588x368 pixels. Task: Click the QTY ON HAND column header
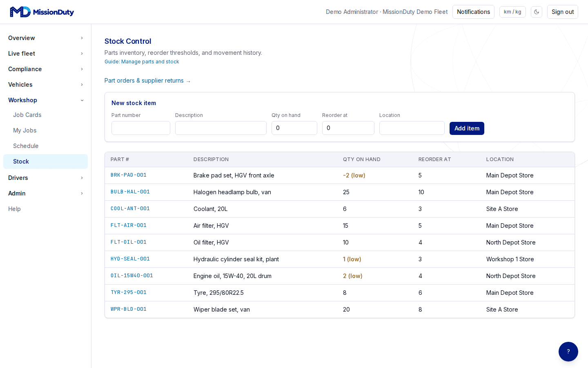coord(362,159)
